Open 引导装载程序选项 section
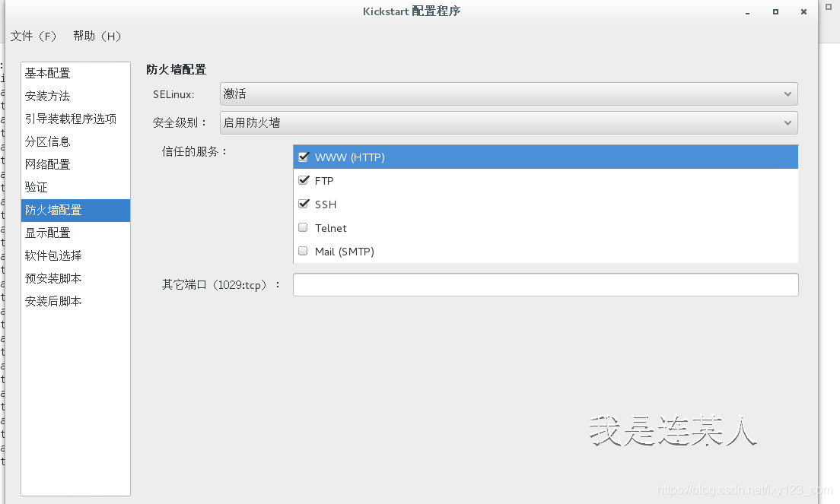Screen dimensions: 840x504 coord(75,119)
